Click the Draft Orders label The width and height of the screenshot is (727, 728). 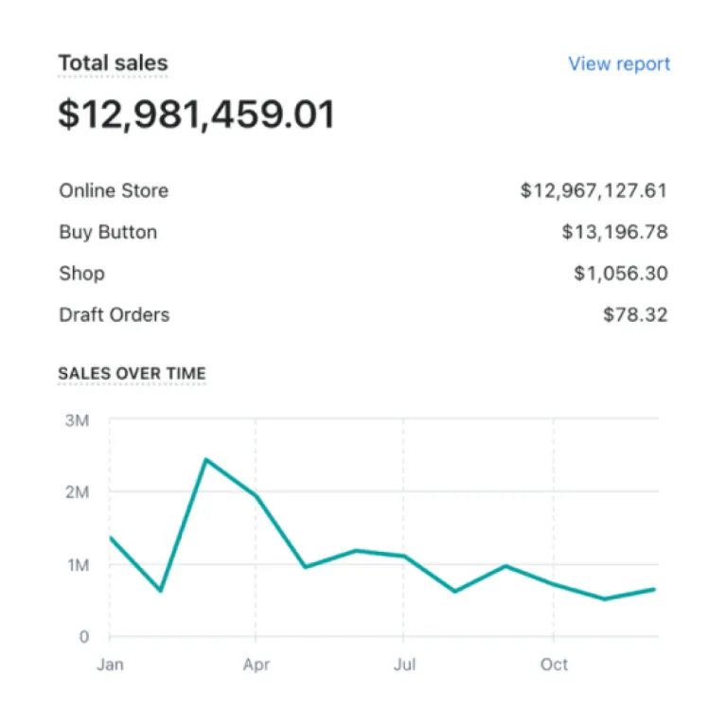(x=114, y=315)
